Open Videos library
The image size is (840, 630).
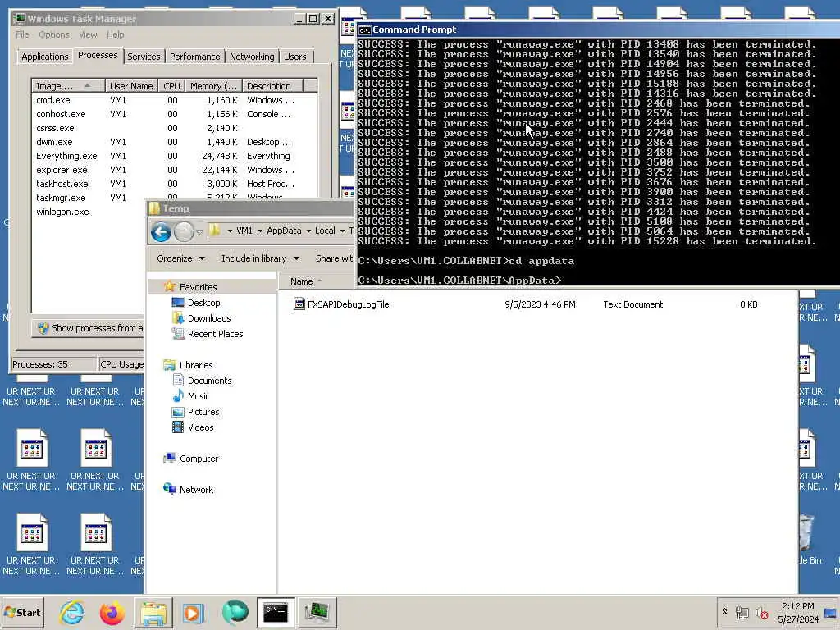coord(200,427)
